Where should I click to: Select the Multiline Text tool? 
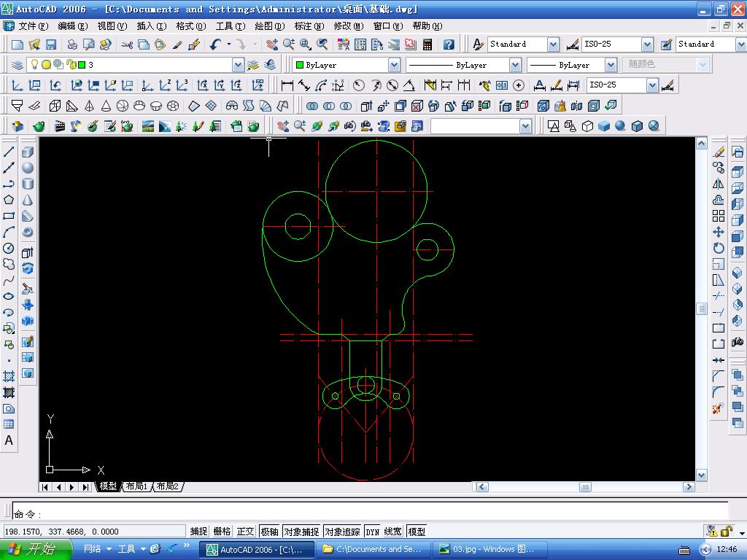pyautogui.click(x=9, y=440)
